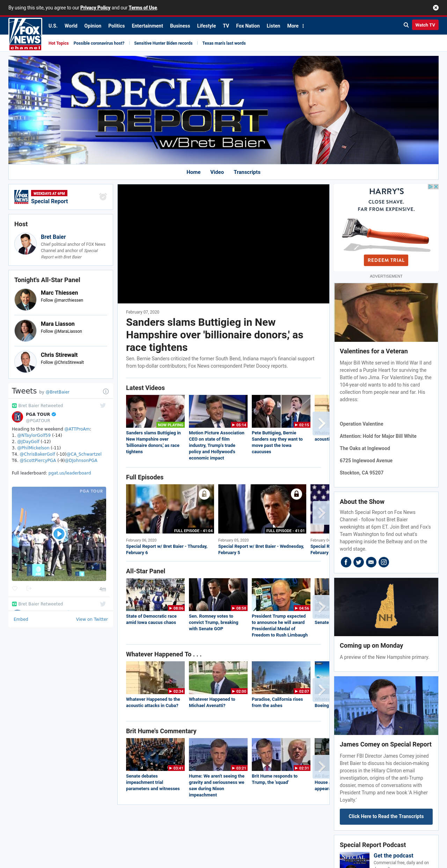Expand the More navigation menu
This screenshot has width=447, height=868.
pyautogui.click(x=296, y=26)
